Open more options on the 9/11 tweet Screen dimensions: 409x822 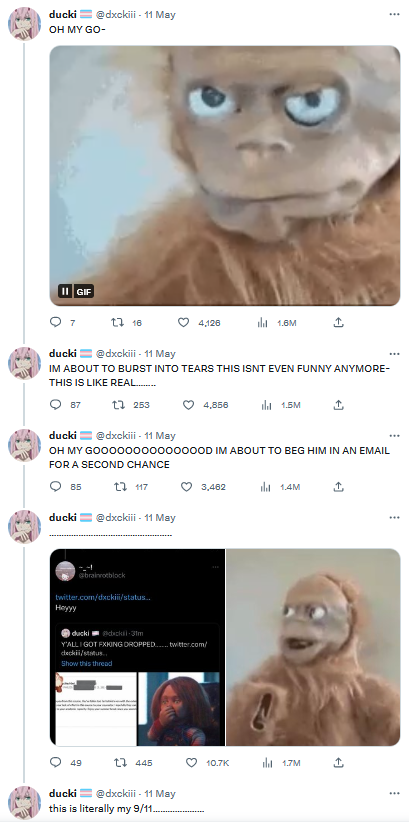[x=394, y=793]
